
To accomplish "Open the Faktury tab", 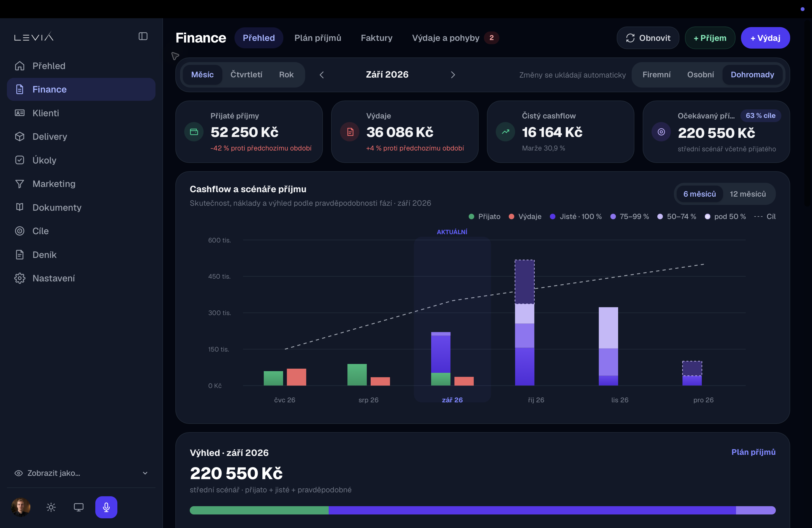I will 377,38.
